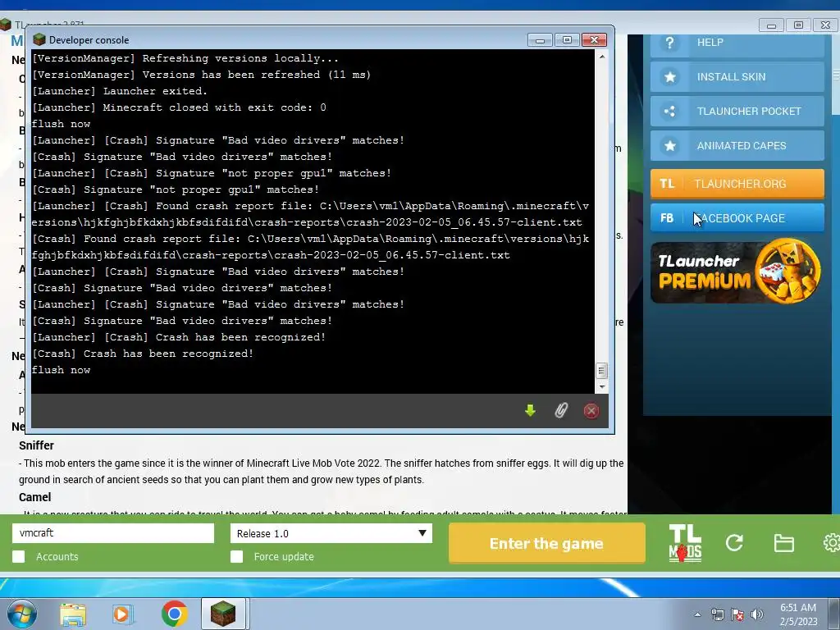Click the console scrollbar up arrow
Screen dimensions: 840x630
click(601, 57)
